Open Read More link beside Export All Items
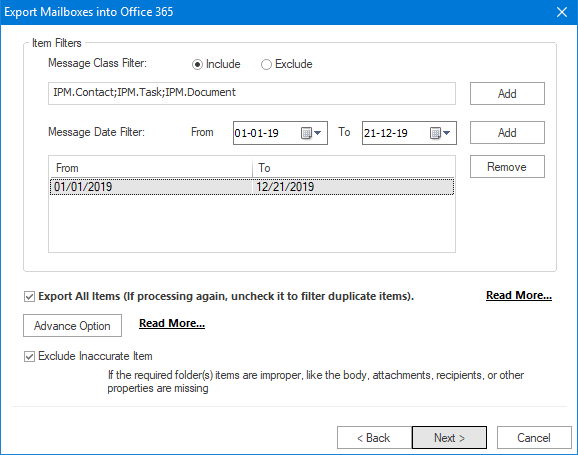 519,295
